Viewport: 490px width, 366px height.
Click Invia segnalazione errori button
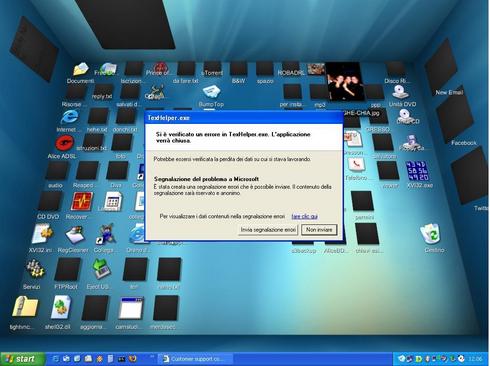268,230
